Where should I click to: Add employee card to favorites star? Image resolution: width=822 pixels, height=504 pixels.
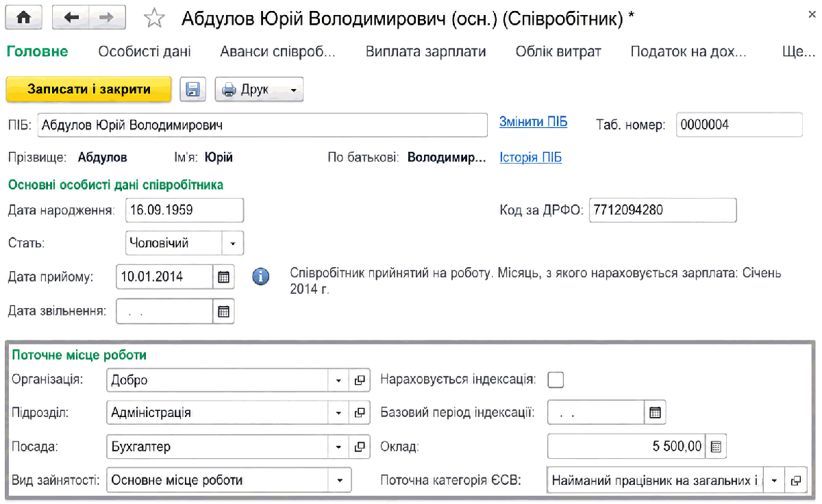(x=155, y=19)
